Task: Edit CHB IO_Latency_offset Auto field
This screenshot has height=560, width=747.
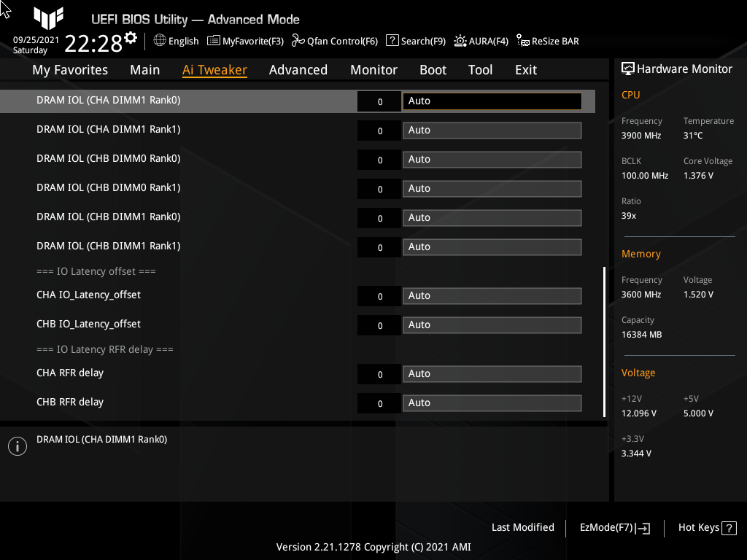Action: [x=492, y=324]
